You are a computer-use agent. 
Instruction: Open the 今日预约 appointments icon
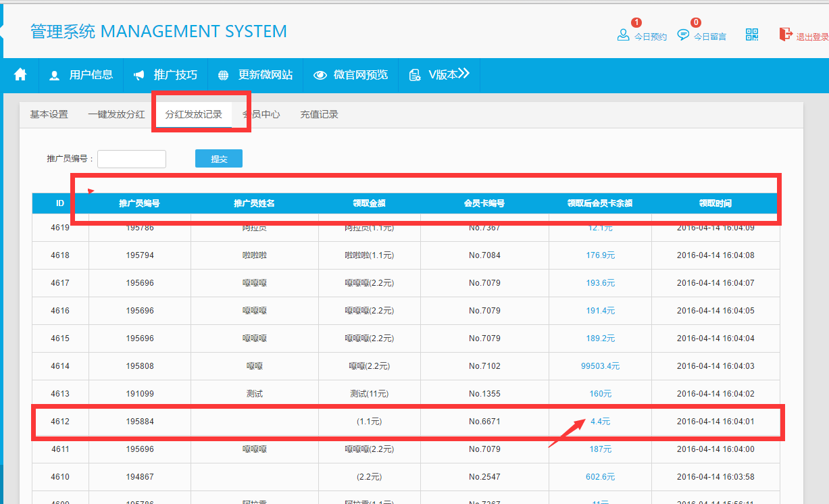[x=624, y=34]
